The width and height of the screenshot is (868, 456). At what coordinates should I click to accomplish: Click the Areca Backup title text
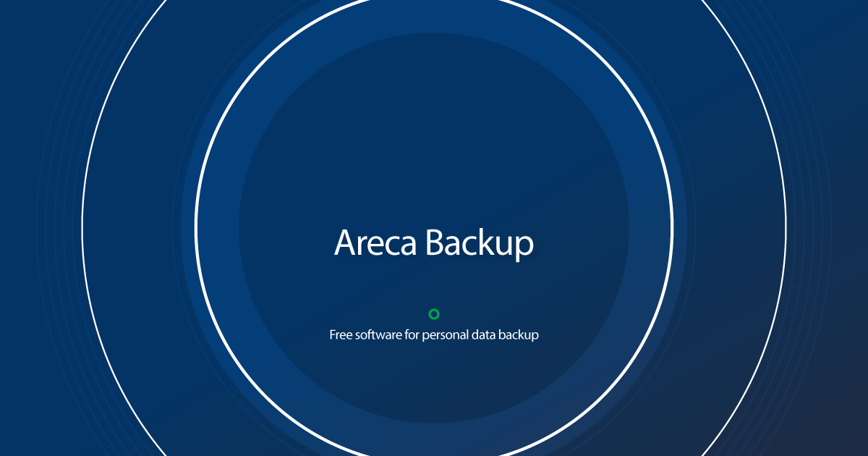(434, 243)
